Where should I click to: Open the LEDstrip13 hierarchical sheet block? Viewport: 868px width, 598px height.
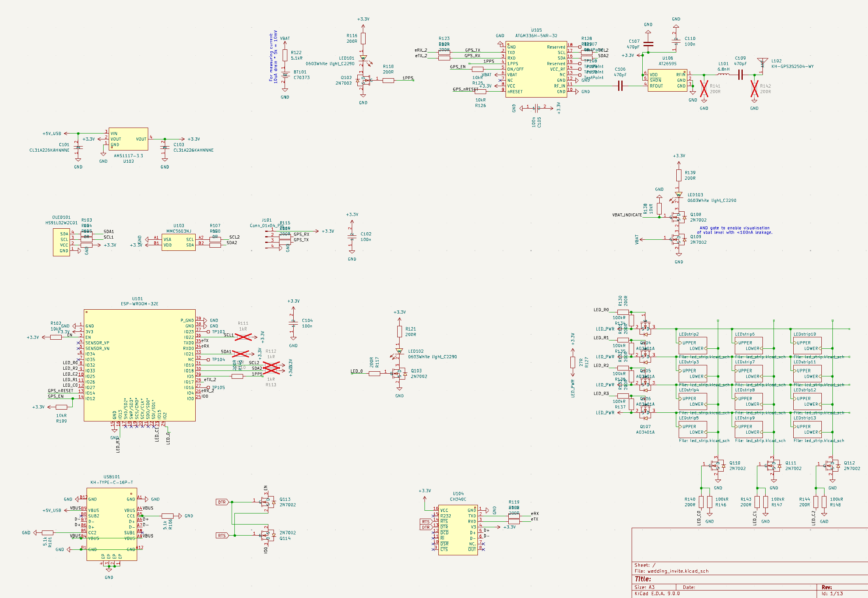807,429
